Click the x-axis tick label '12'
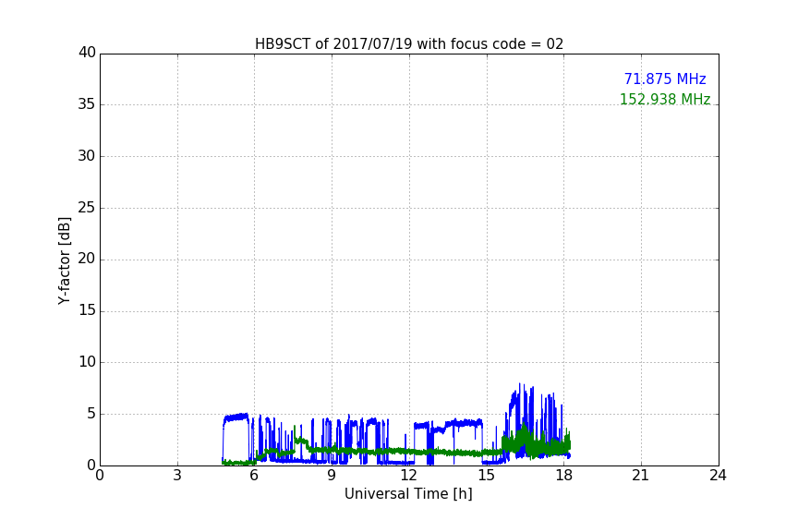Screen dimensions: 798x532 pyautogui.click(x=408, y=476)
